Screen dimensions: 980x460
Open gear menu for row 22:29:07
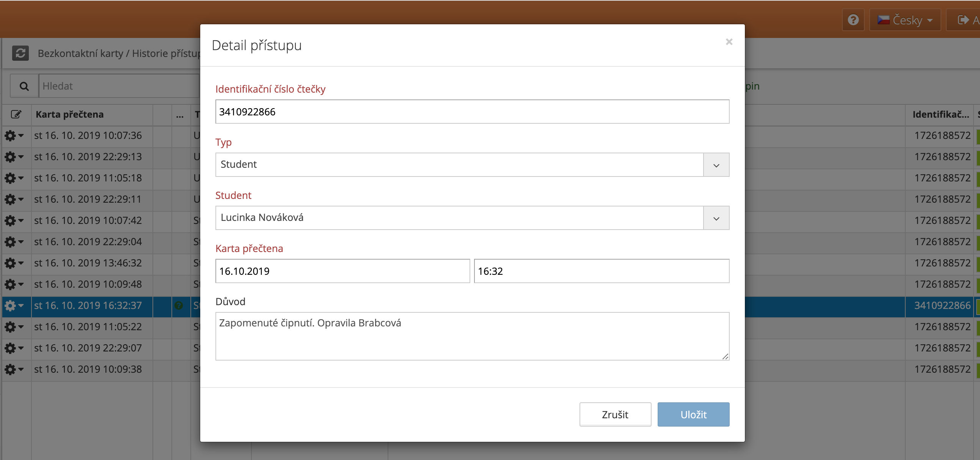click(x=14, y=348)
